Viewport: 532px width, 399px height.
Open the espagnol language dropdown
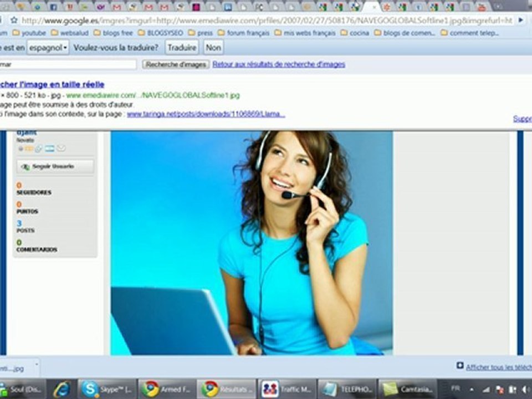(48, 48)
